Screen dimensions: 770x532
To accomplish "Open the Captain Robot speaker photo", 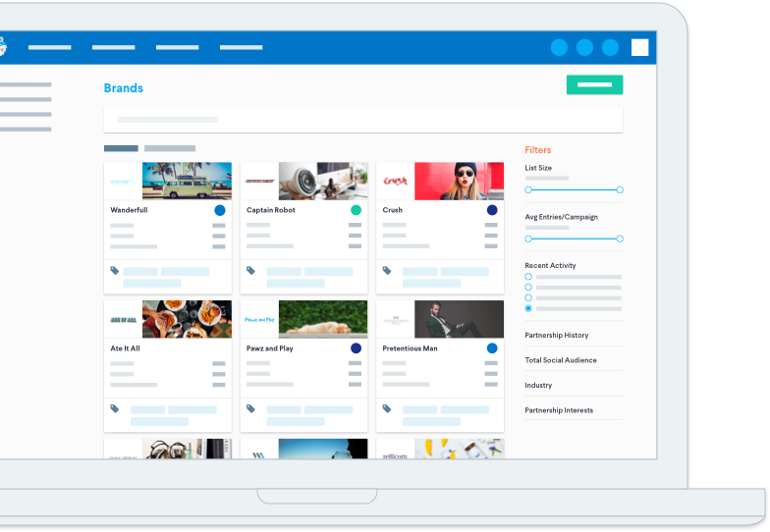I will [x=323, y=181].
